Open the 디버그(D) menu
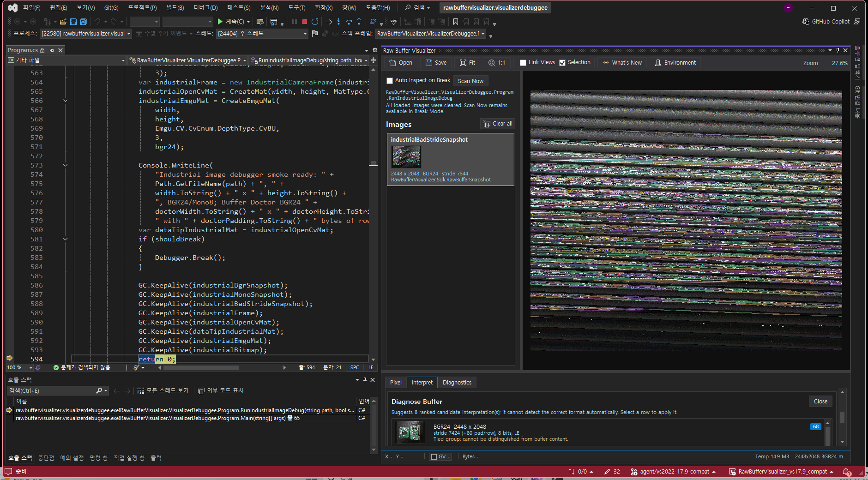The height and width of the screenshot is (480, 868). click(205, 8)
